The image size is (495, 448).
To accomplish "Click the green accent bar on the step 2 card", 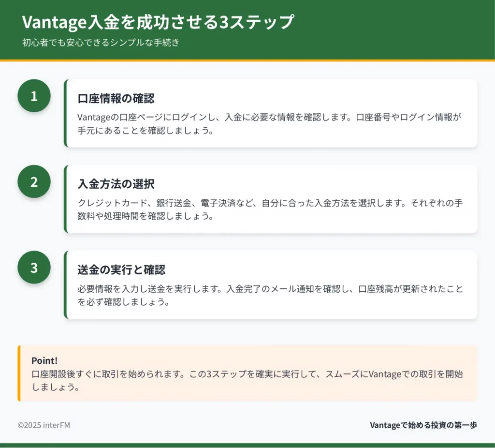I will (65, 199).
